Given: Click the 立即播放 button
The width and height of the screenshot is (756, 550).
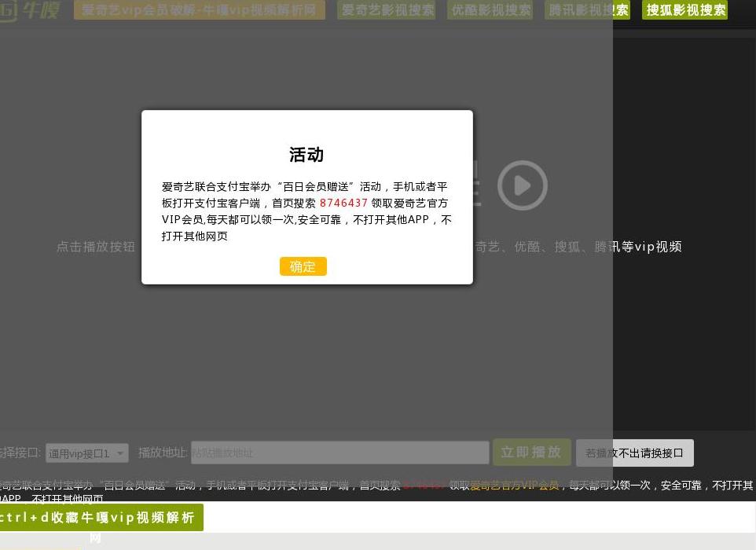Looking at the screenshot, I should click(x=532, y=452).
